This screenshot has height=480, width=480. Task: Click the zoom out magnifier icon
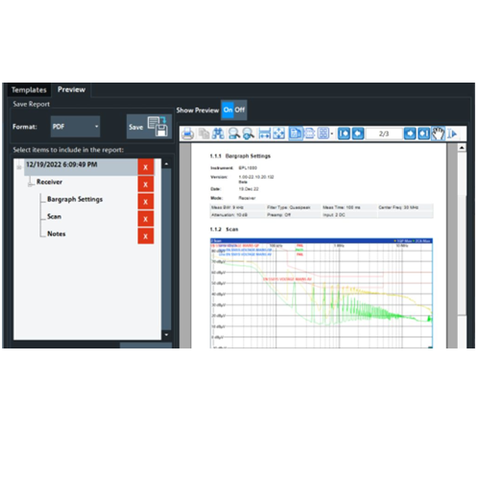(x=248, y=134)
